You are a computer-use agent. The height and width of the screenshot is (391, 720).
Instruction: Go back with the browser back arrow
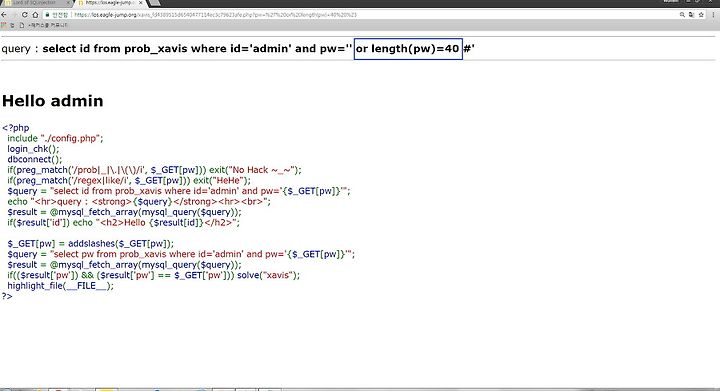4,15
